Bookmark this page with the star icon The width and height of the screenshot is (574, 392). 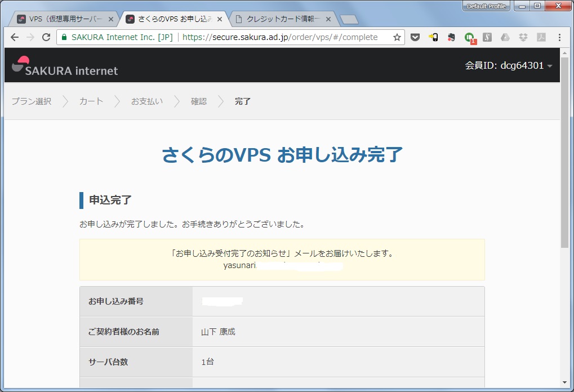click(x=397, y=37)
